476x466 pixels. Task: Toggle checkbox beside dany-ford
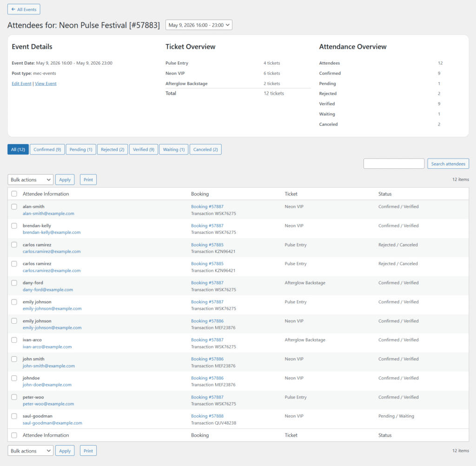click(14, 283)
